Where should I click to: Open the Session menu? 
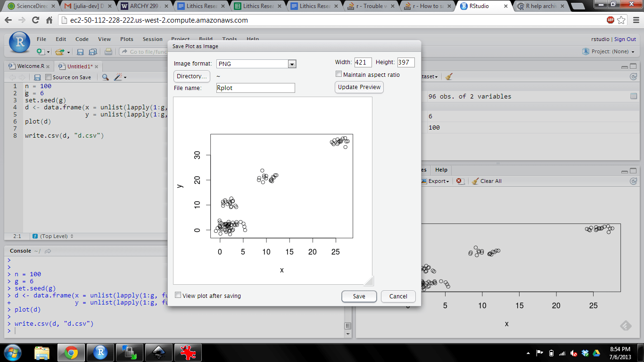[153, 39]
